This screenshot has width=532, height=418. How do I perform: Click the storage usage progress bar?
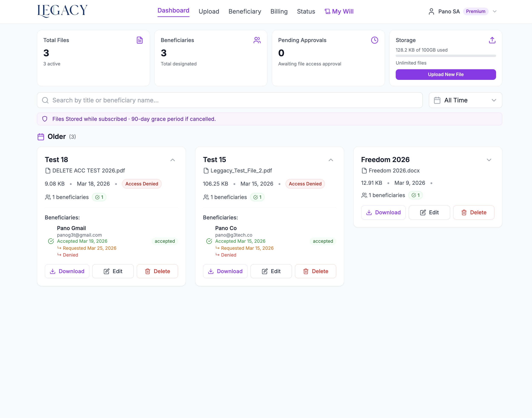click(445, 56)
